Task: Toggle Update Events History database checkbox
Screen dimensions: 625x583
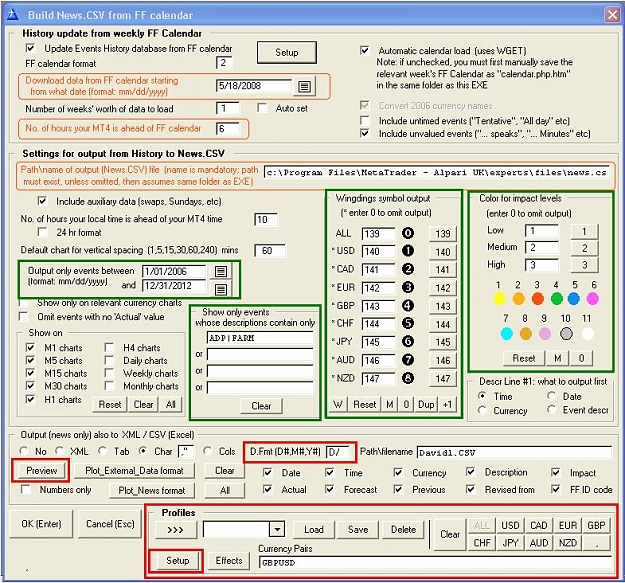Action: pyautogui.click(x=30, y=48)
